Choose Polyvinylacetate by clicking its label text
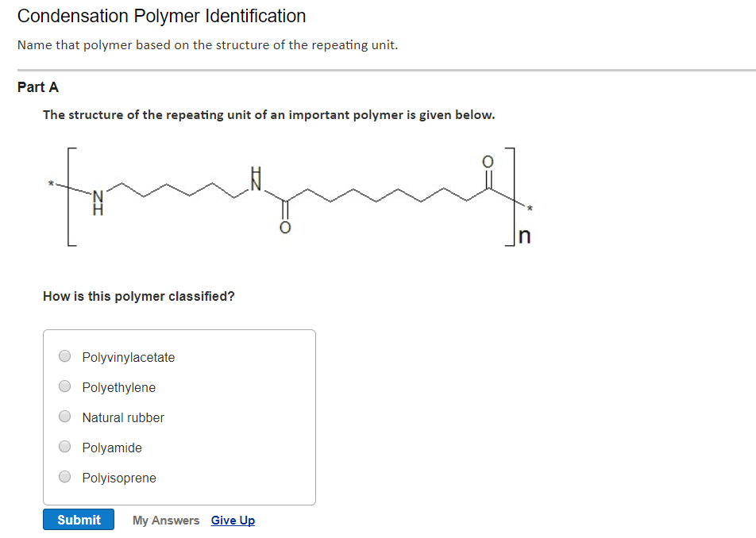Screen dimensions: 756x538 point(128,357)
